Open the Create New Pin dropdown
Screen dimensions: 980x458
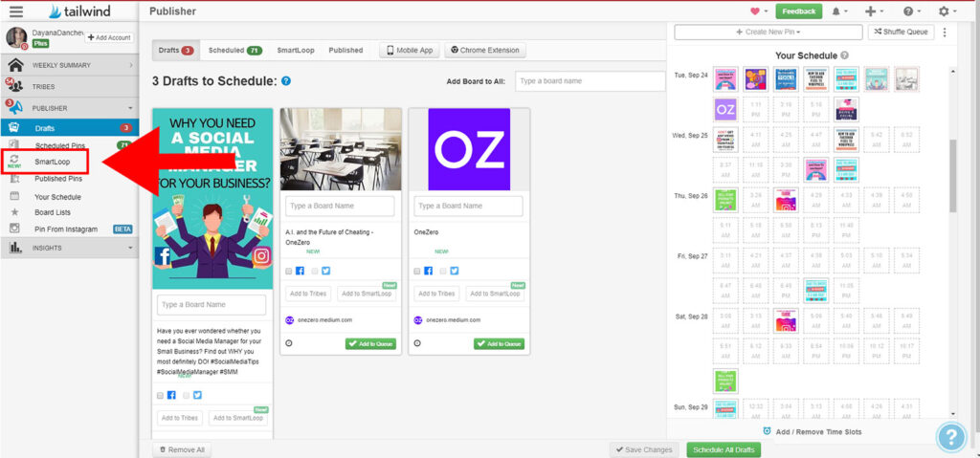(x=768, y=32)
